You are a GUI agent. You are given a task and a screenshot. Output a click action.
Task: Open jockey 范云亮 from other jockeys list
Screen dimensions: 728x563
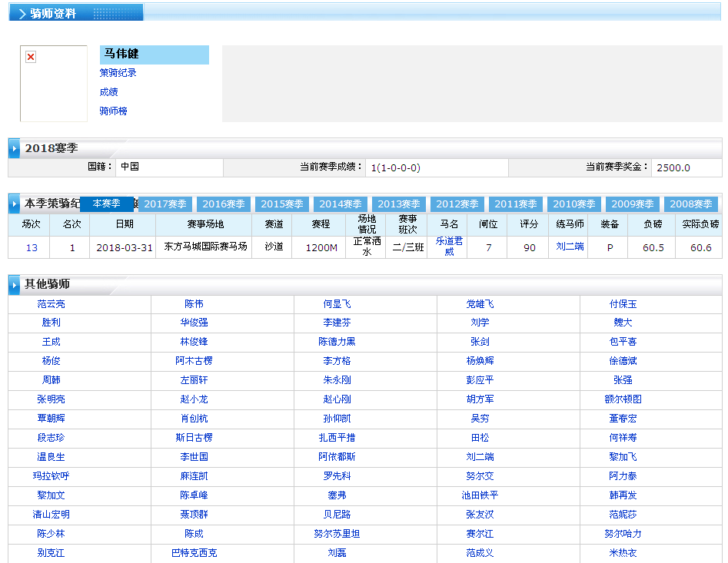click(x=52, y=304)
